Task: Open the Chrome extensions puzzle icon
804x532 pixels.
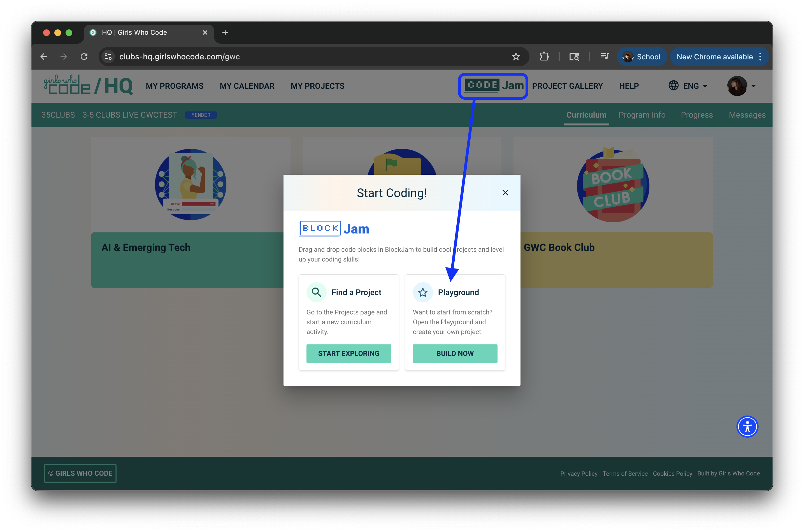Action: coord(544,57)
